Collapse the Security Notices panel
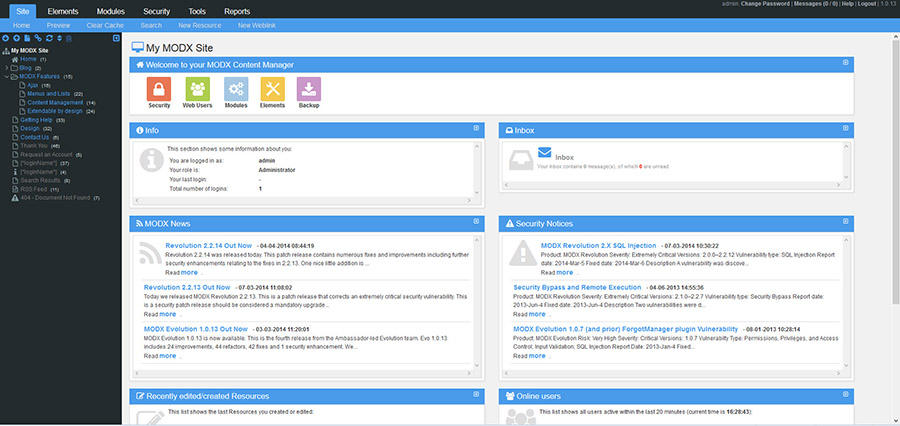900x426 pixels. pyautogui.click(x=845, y=221)
